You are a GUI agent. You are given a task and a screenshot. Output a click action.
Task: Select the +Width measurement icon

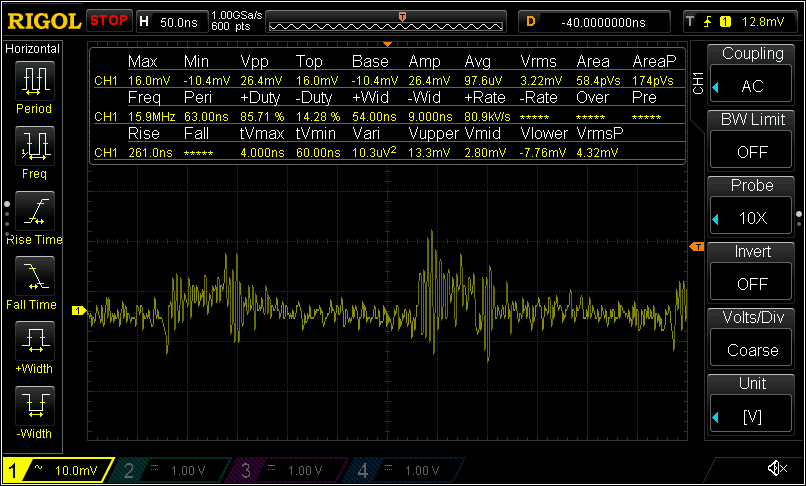pyautogui.click(x=33, y=341)
